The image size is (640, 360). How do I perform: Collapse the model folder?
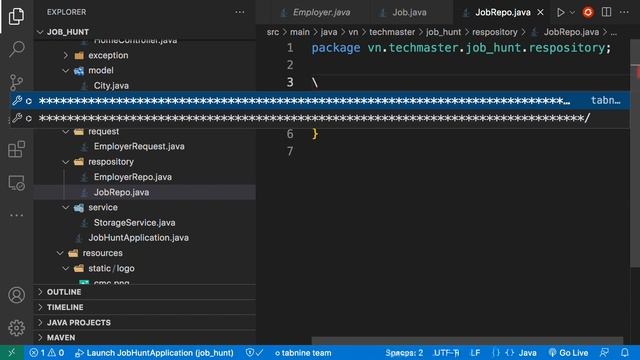coord(100,70)
